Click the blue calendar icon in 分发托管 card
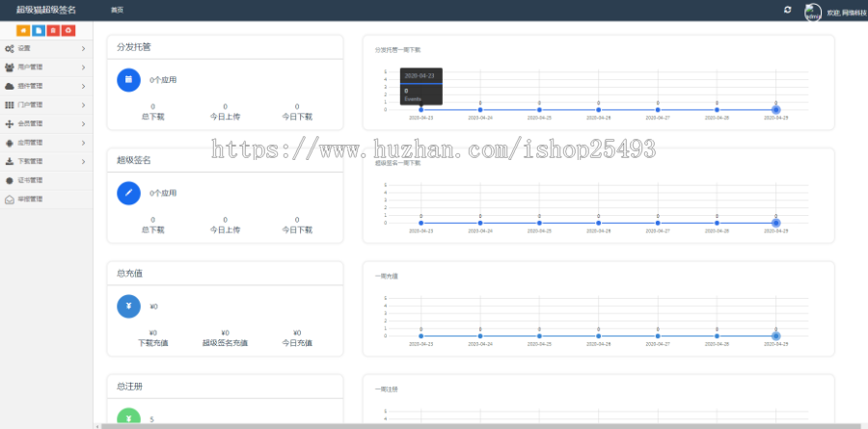Screen dimensions: 868x429 click(x=128, y=80)
